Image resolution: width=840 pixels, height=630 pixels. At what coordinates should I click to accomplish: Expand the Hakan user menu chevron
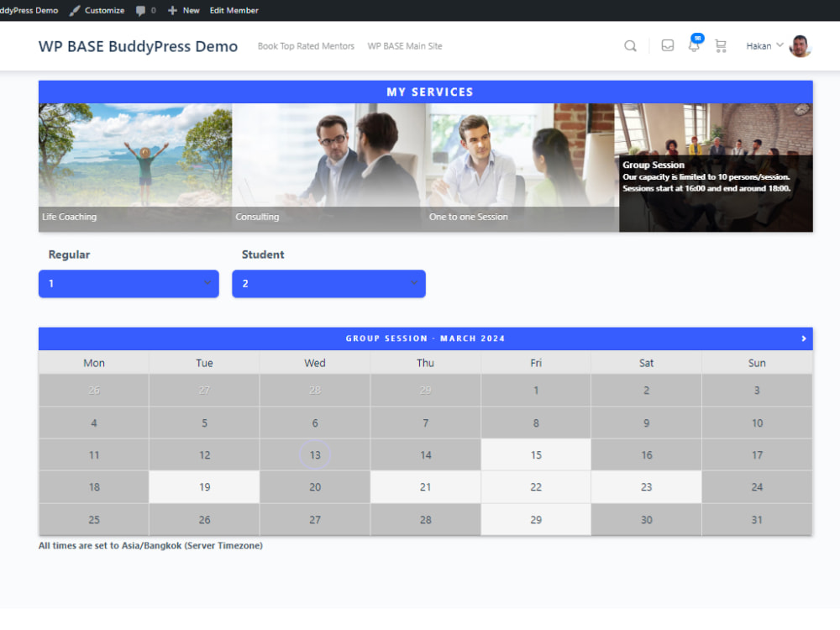coord(780,45)
